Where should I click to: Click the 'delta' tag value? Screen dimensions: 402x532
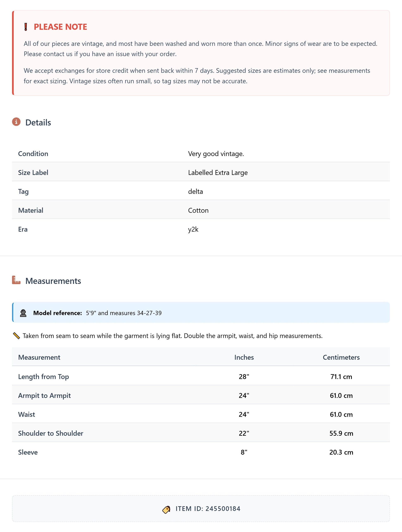point(195,192)
